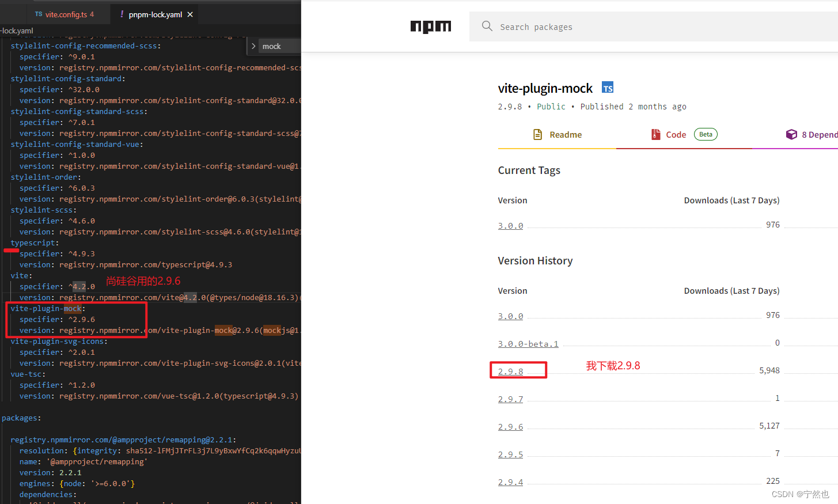Viewport: 838px width, 504px height.
Task: Click the search magnifier icon on npm
Action: tap(487, 26)
